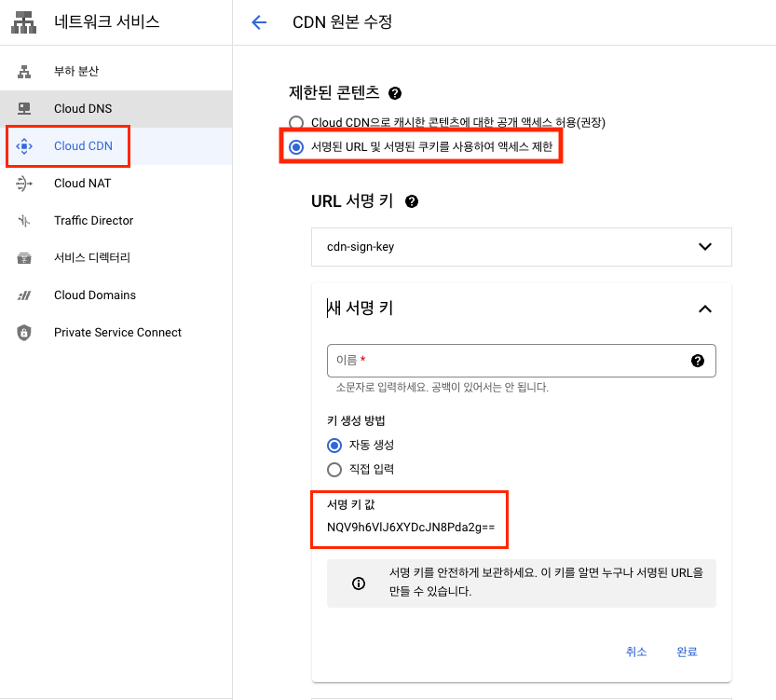
Task: Click the 서비스 디렉터리 sidebar icon
Action: pyautogui.click(x=24, y=258)
